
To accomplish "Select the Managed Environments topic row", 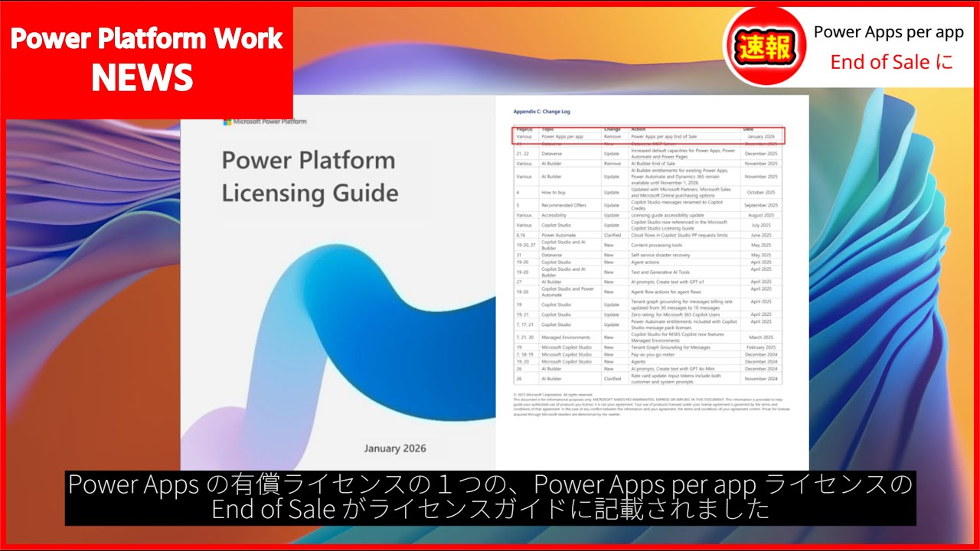I will point(566,337).
